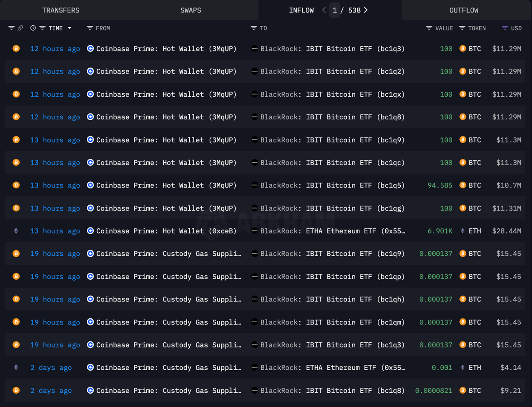Open the USD column filter
The image size is (532, 407).
coord(505,28)
